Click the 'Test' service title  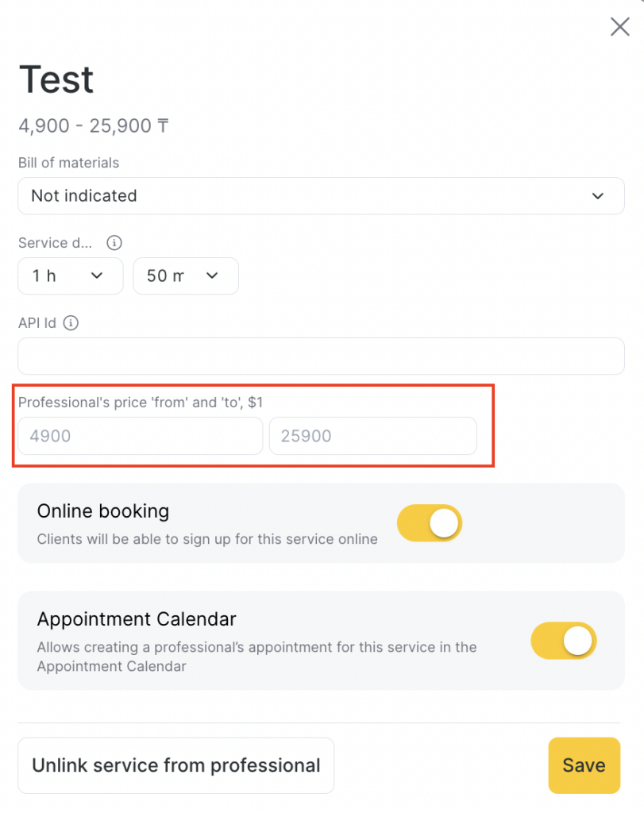[x=56, y=79]
